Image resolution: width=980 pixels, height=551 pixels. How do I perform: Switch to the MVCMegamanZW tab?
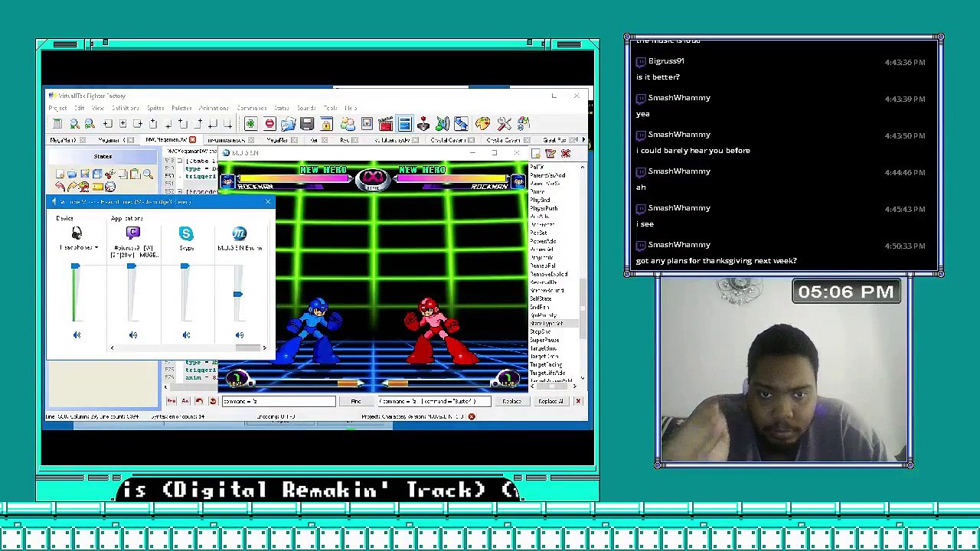pos(166,140)
